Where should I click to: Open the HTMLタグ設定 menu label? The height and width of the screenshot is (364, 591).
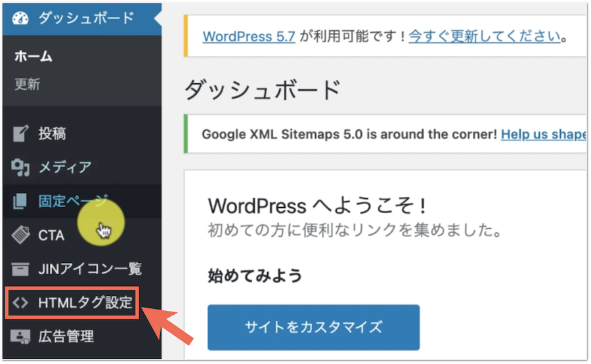click(x=85, y=303)
